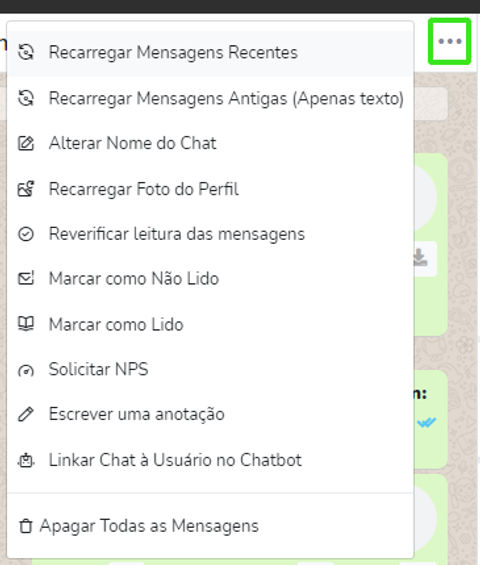Image resolution: width=480 pixels, height=565 pixels.
Task: Click the edit icon next to Alterar Nome
Action: coord(26,143)
